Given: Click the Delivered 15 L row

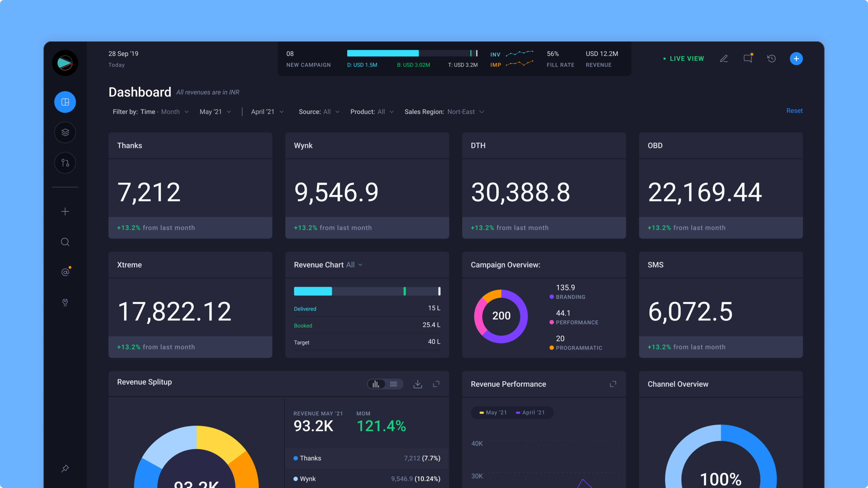Looking at the screenshot, I should pos(367,308).
